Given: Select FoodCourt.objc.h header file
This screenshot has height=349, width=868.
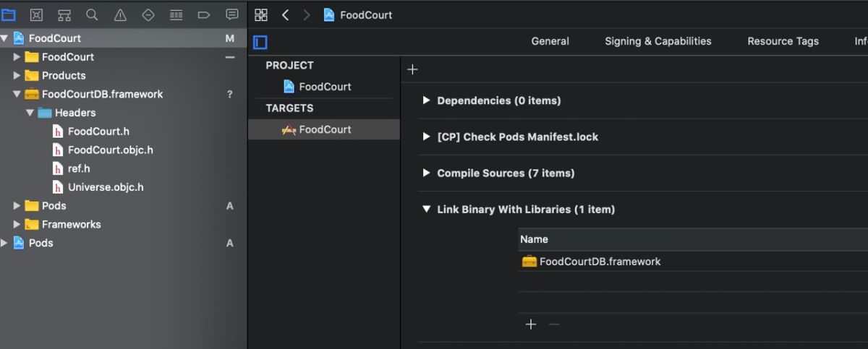Looking at the screenshot, I should pos(110,150).
